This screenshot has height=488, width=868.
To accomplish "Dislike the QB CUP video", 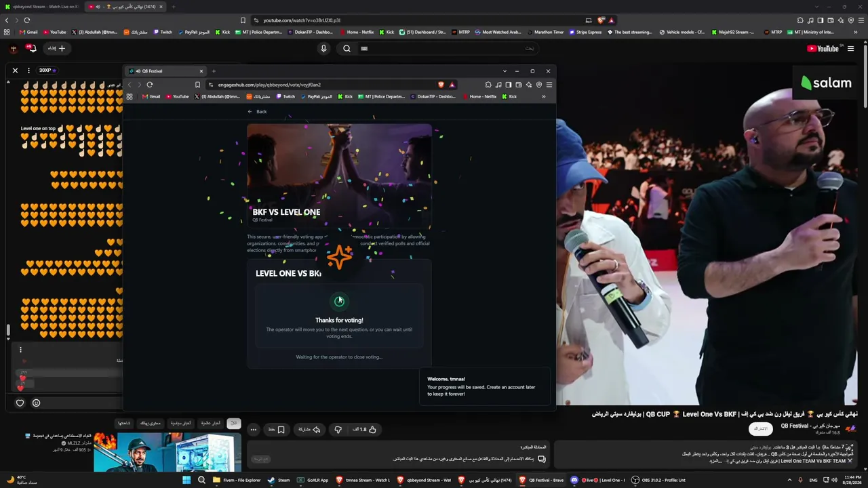I will tap(338, 429).
